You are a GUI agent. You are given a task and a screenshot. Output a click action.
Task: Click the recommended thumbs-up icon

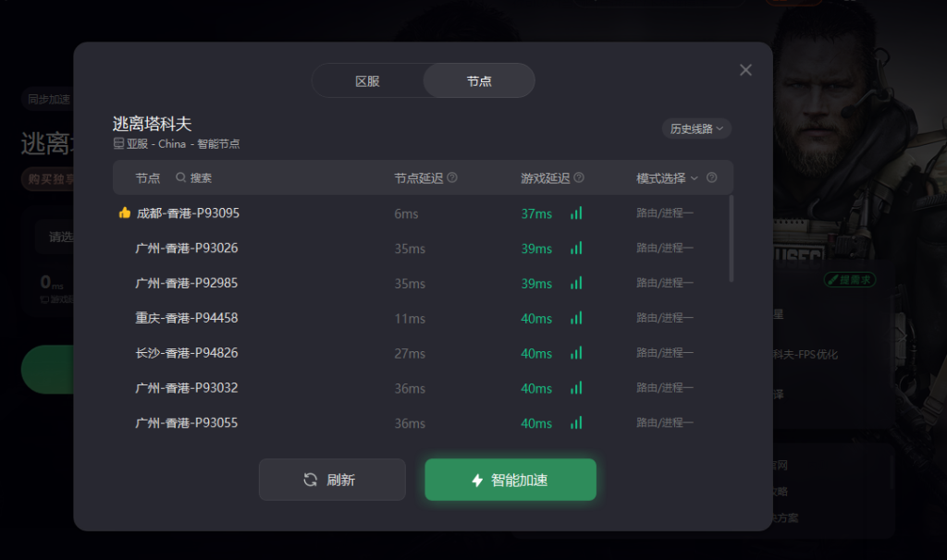coord(125,213)
